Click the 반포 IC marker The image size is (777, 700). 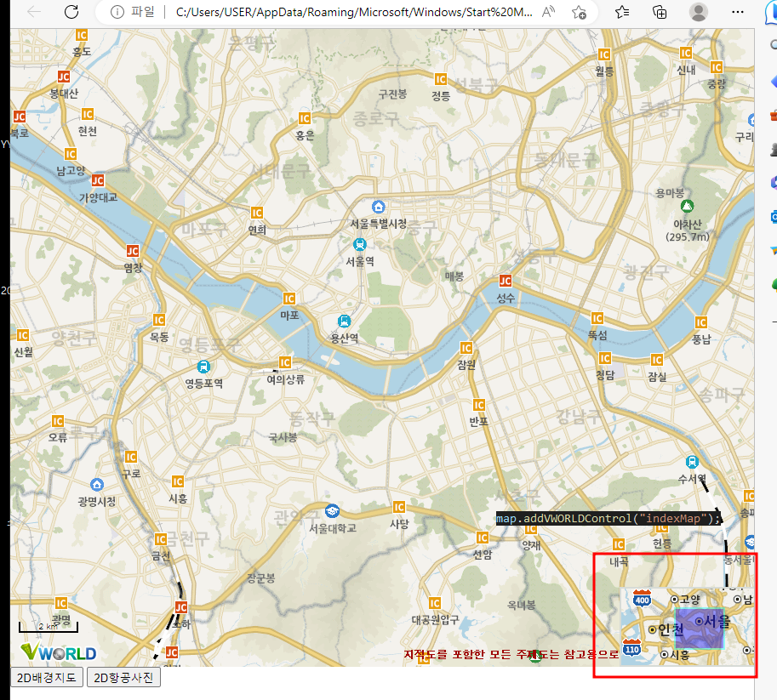478,405
